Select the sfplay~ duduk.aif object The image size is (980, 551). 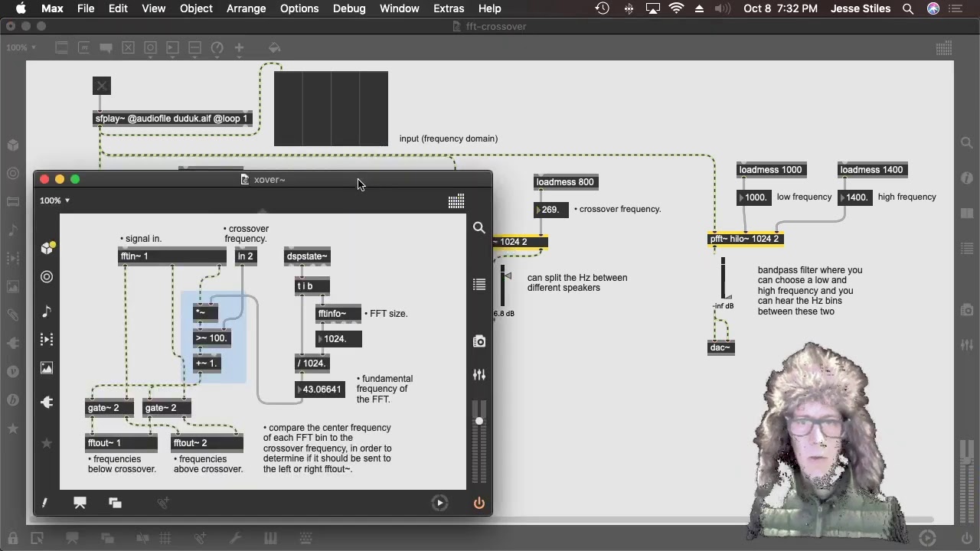(173, 119)
